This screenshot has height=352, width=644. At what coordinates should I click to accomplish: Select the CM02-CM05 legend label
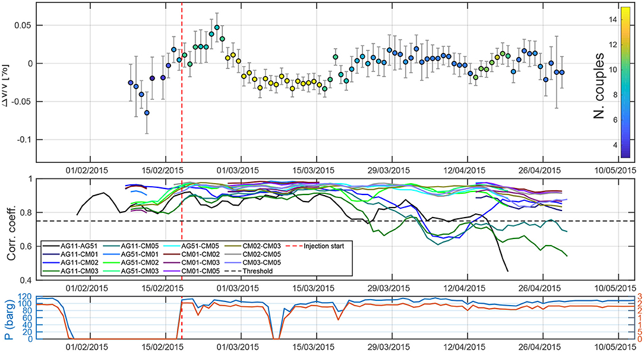[x=263, y=254]
